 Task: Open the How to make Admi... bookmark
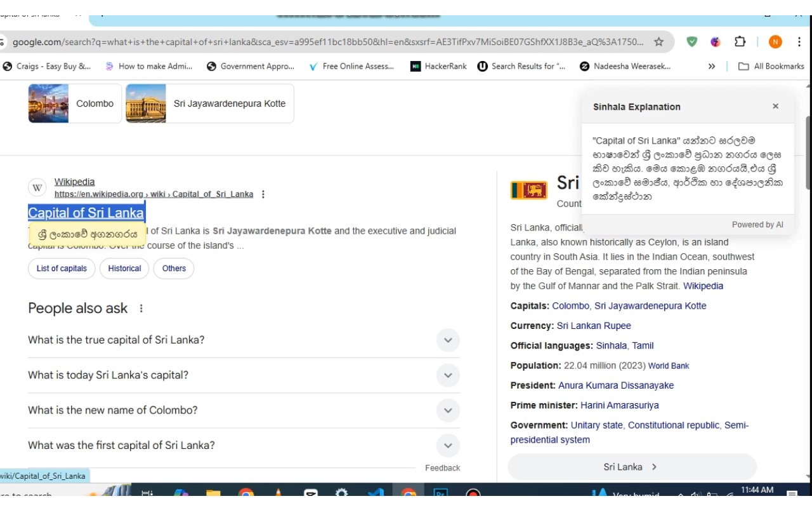(148, 66)
